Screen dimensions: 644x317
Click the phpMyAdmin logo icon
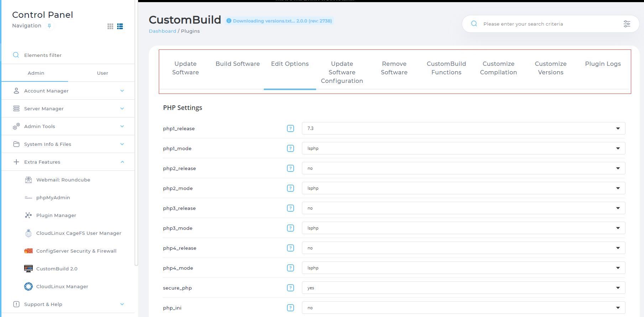pyautogui.click(x=28, y=197)
